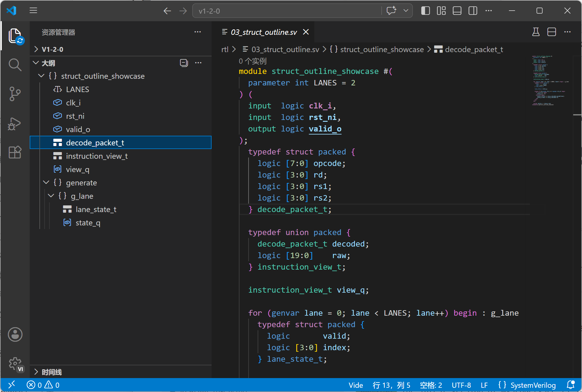This screenshot has height=392, width=582.
Task: Select view_q in the outline
Action: [x=121, y=169]
